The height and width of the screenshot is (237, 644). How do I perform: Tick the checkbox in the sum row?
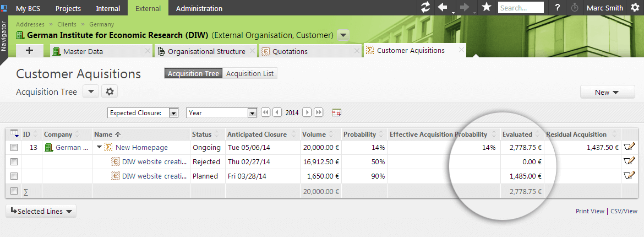[14, 191]
